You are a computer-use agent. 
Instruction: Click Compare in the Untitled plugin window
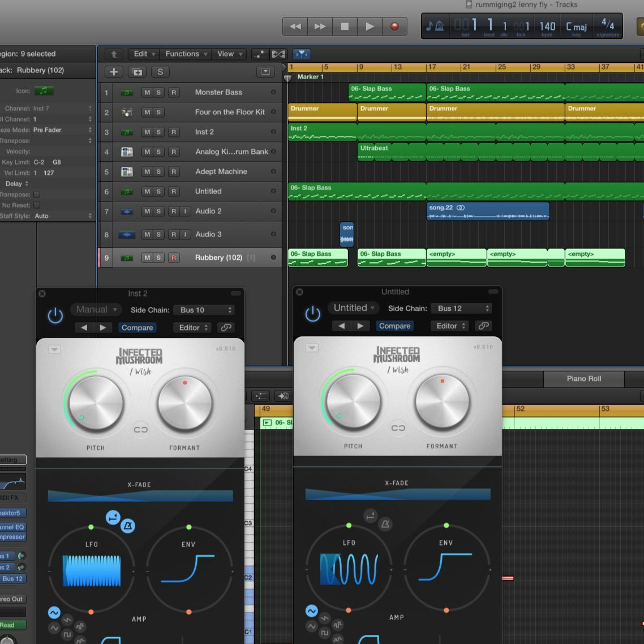[395, 326]
